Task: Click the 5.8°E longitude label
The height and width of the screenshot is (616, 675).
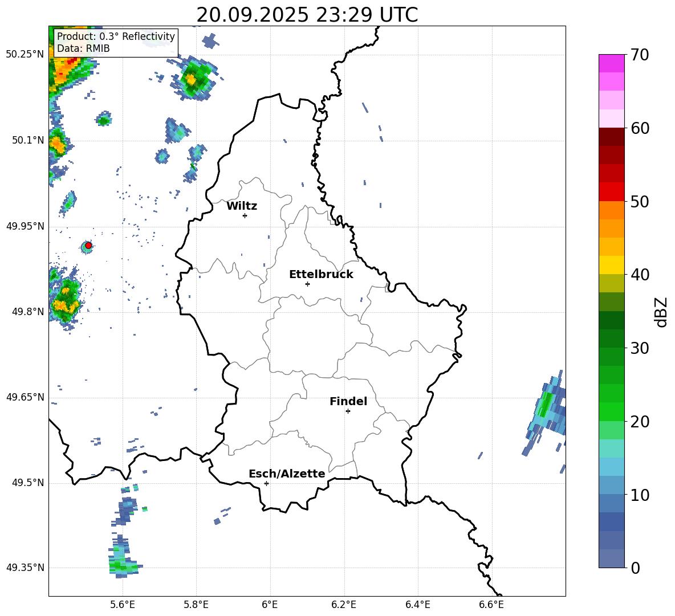Action: coord(196,605)
